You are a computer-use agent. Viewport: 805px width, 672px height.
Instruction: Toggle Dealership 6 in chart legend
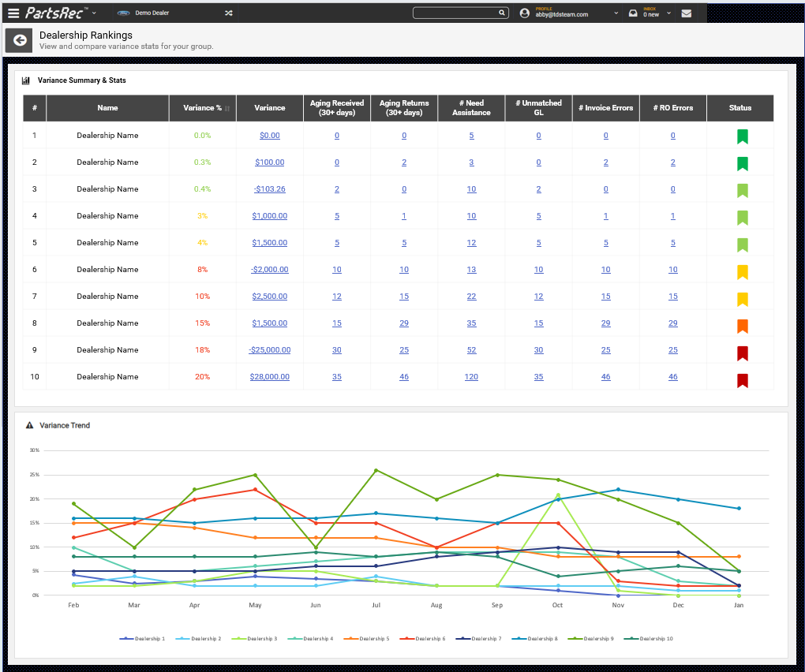click(422, 639)
